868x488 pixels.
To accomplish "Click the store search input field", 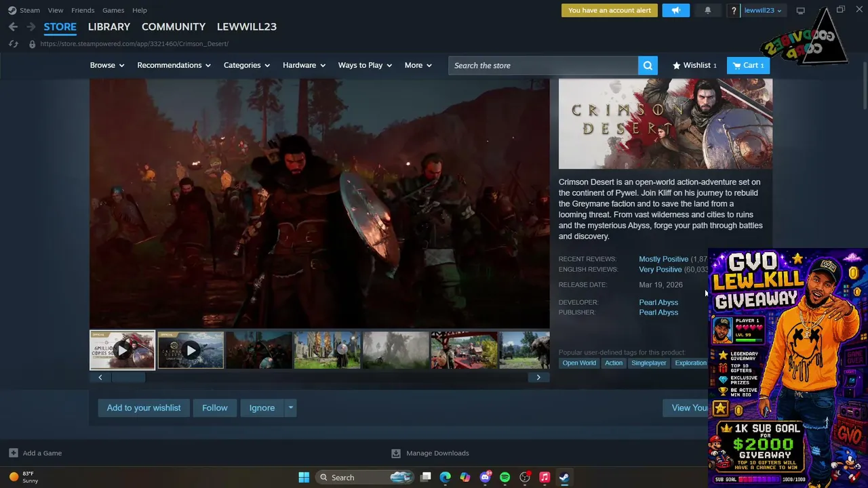I will 543,65.
